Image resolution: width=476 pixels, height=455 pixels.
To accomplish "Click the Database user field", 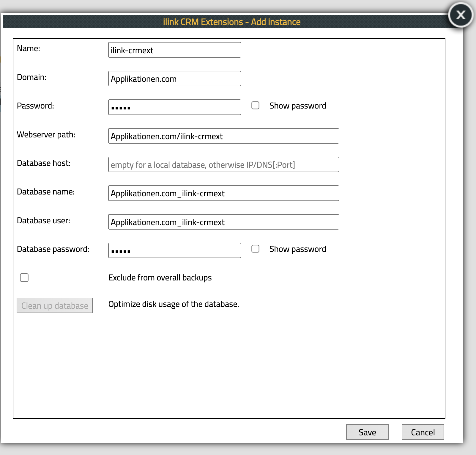I will coord(223,222).
